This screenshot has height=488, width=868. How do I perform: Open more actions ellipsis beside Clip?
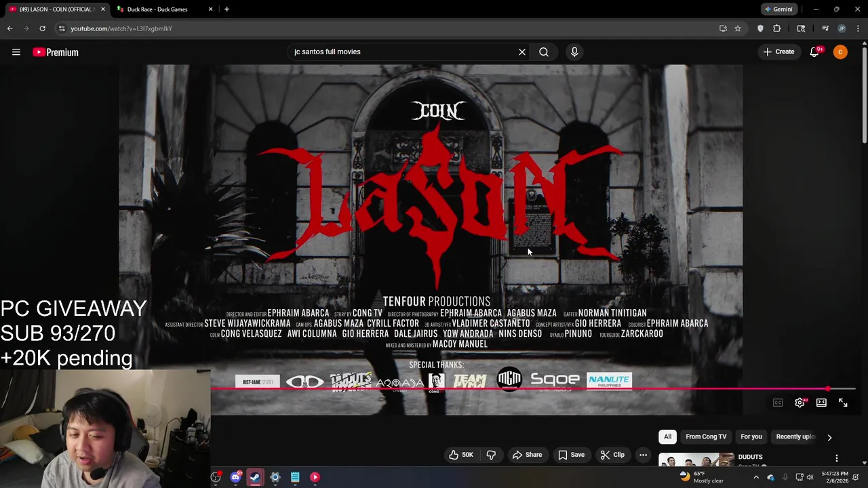643,455
